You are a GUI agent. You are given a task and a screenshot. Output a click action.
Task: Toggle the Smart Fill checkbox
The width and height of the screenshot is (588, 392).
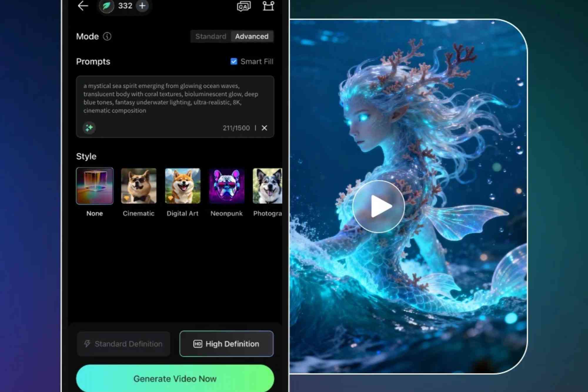tap(234, 61)
